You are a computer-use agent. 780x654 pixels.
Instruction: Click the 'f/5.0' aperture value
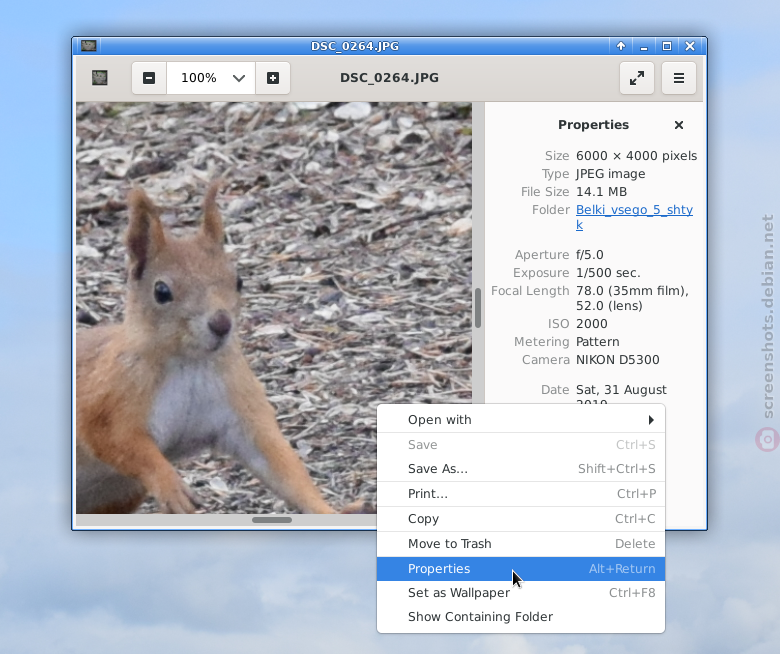coord(589,255)
